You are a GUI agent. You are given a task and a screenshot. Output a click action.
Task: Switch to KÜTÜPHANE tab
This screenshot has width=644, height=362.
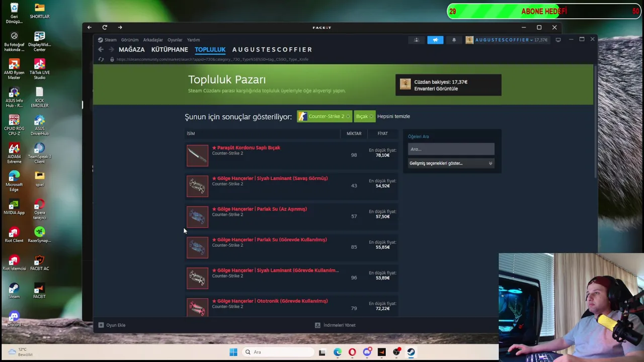(x=170, y=49)
